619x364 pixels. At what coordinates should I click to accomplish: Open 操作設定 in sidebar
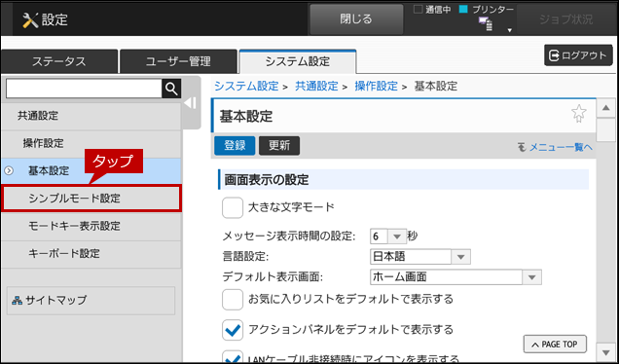click(91, 144)
